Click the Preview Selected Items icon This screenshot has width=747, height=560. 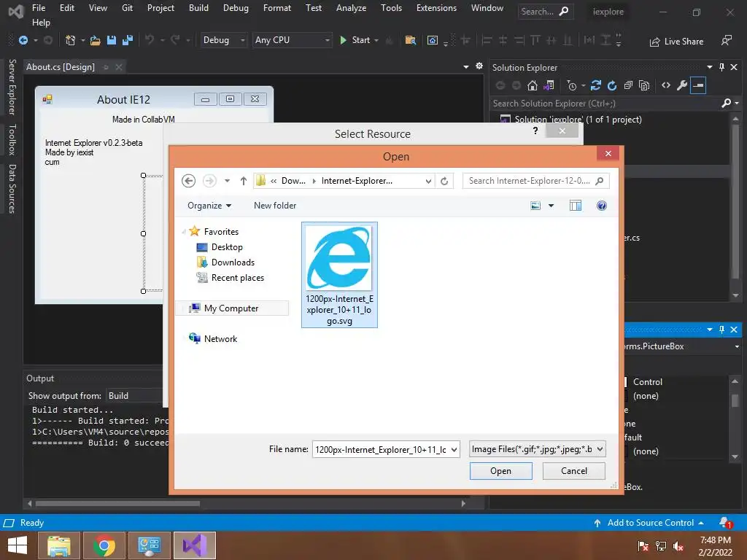pyautogui.click(x=698, y=85)
